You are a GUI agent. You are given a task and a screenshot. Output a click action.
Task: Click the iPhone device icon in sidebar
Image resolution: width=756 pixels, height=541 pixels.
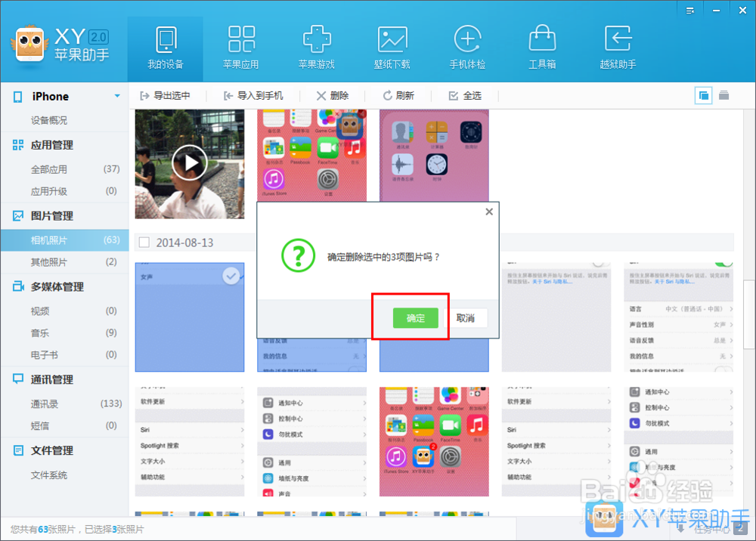coord(18,97)
